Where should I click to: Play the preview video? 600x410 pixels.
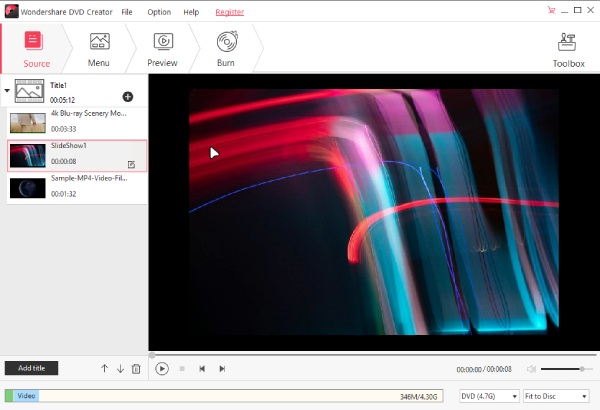[162, 369]
